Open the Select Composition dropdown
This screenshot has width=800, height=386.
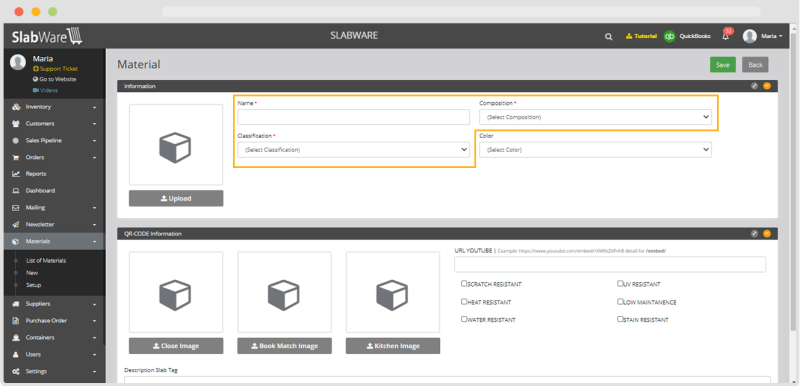(x=595, y=117)
